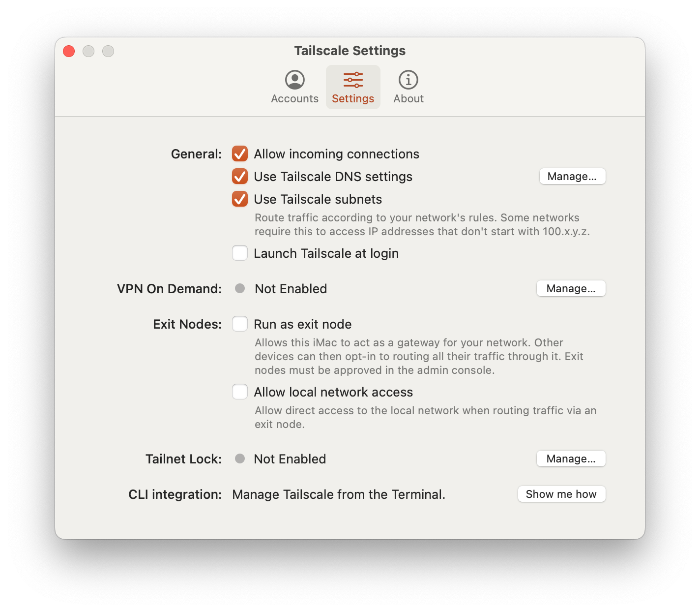
Task: Enable Allow local network access
Action: tap(240, 392)
